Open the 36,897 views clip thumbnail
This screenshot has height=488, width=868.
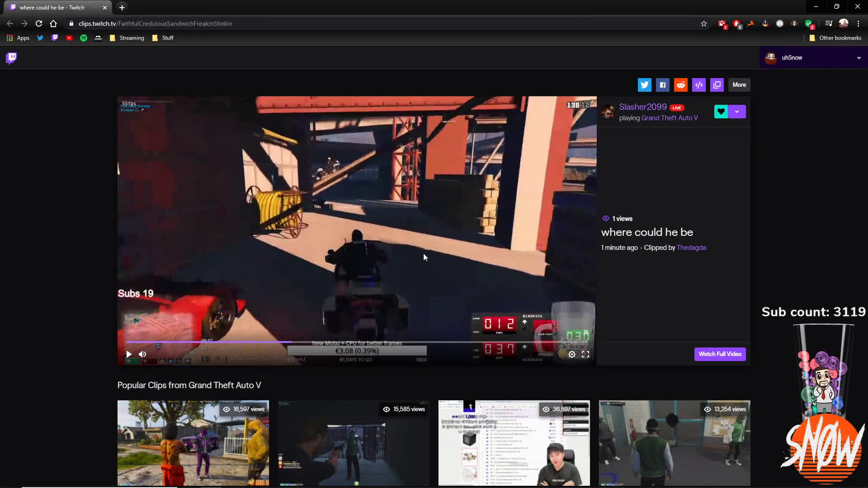[x=514, y=443]
